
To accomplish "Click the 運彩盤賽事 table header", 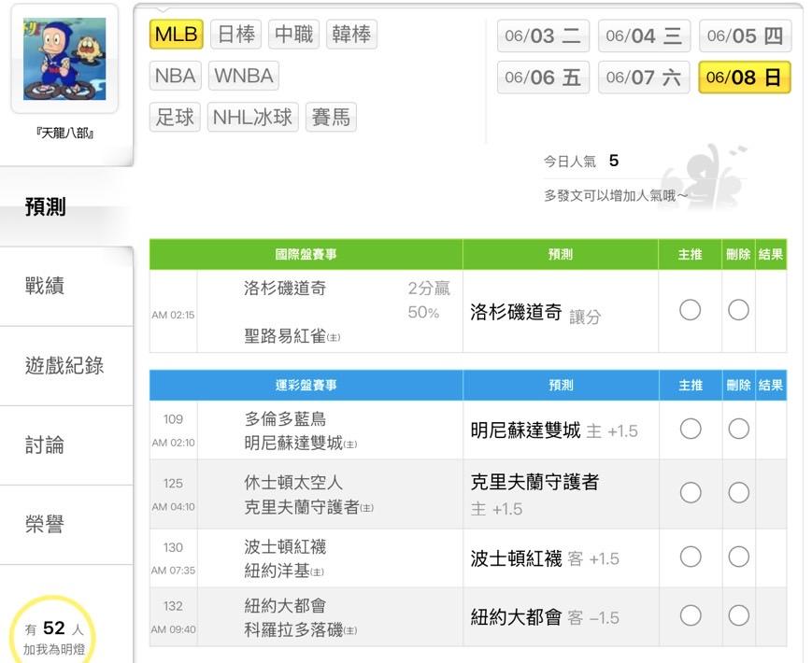I will click(x=306, y=385).
